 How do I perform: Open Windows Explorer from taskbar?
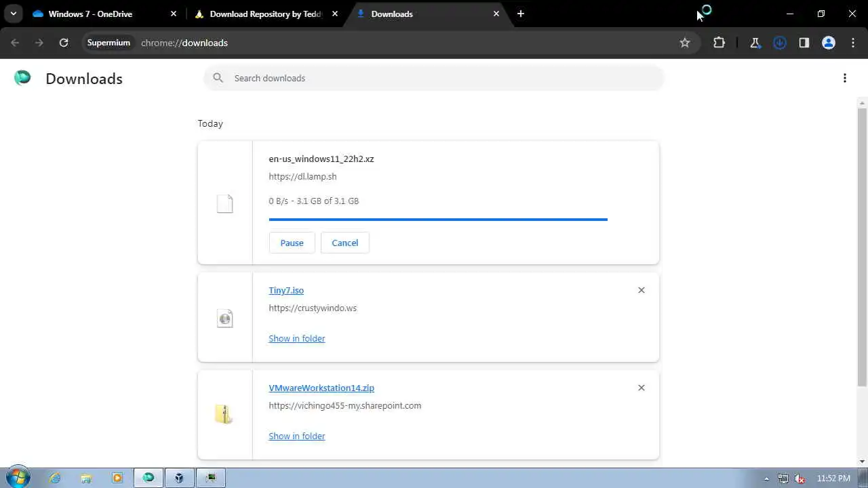[86, 478]
